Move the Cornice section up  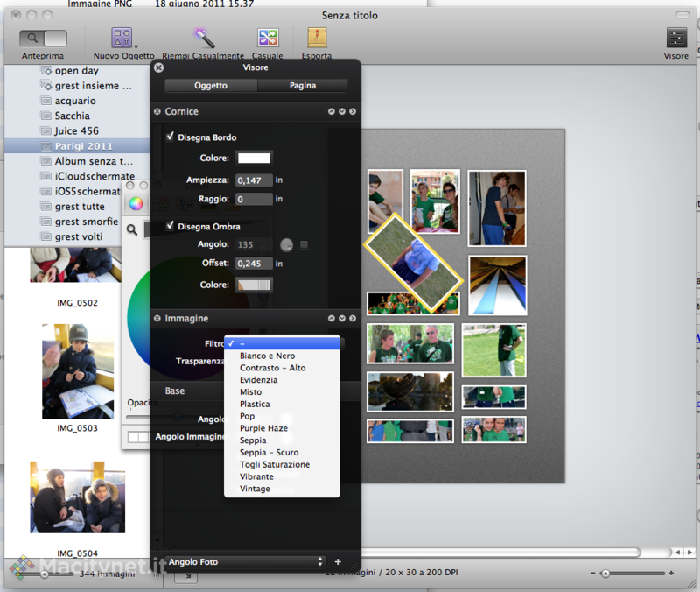[x=332, y=111]
